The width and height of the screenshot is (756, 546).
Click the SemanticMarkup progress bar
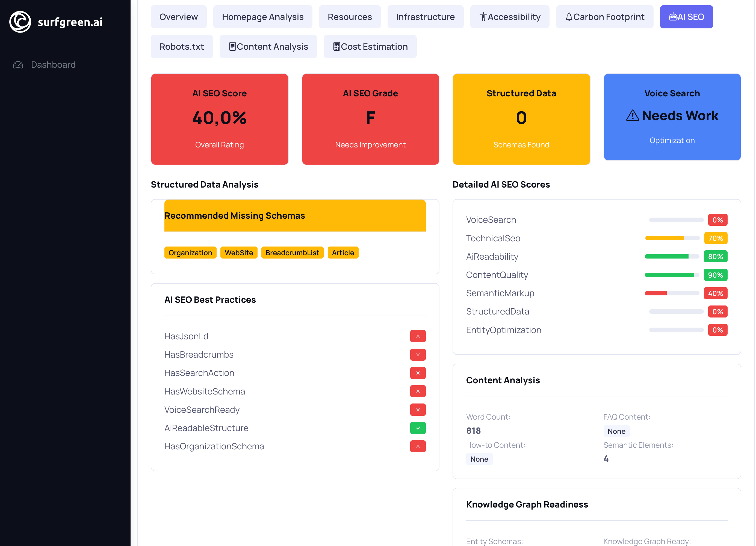click(x=672, y=293)
